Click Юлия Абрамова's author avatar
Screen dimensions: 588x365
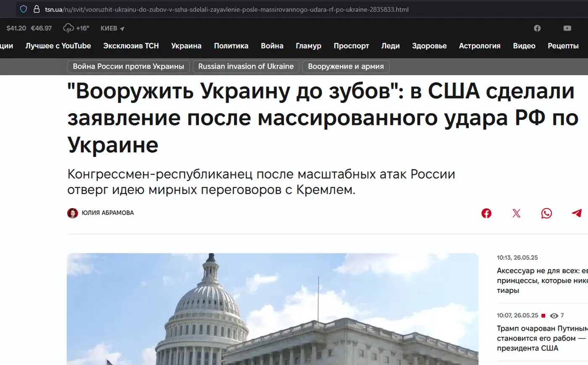pyautogui.click(x=73, y=213)
